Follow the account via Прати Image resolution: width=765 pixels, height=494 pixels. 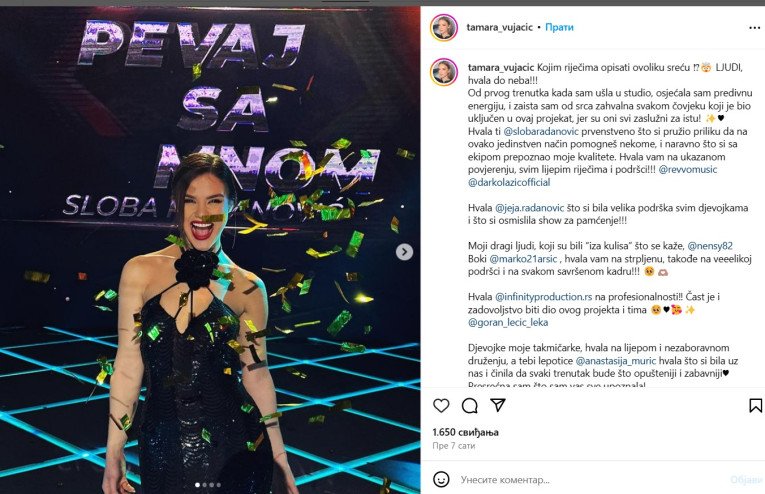[559, 27]
